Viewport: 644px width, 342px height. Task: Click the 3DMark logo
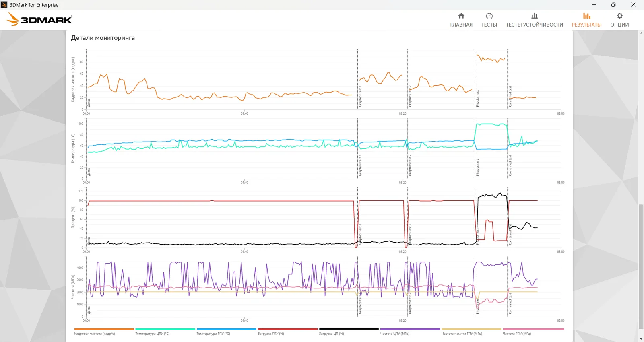[x=39, y=19]
